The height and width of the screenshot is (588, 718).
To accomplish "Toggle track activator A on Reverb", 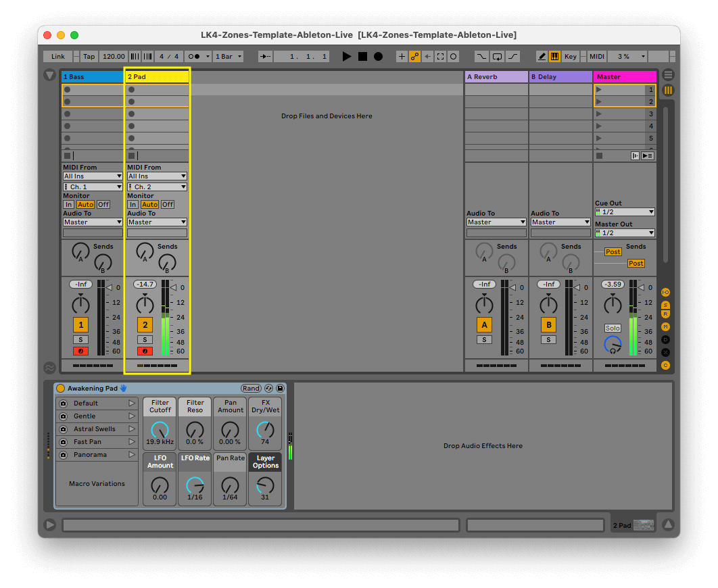I will coord(484,325).
